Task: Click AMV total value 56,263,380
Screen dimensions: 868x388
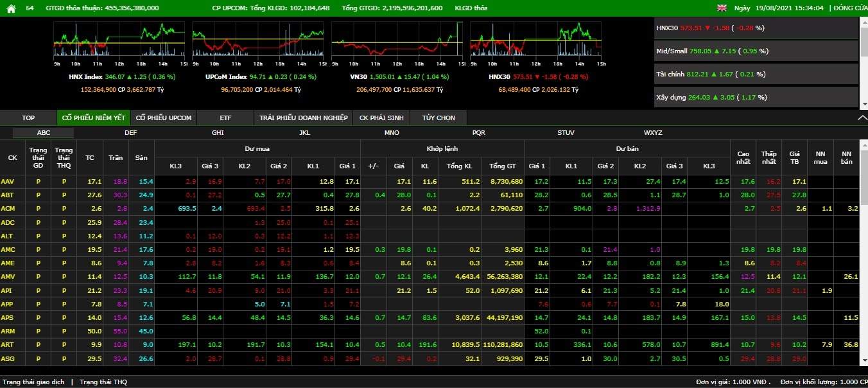Action: tap(503, 277)
